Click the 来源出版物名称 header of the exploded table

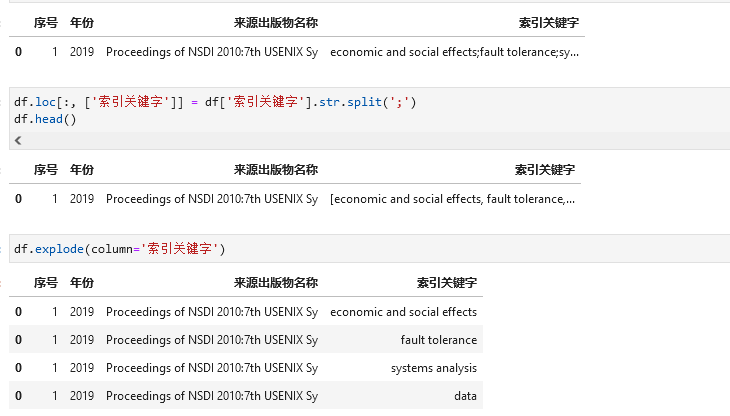(x=276, y=283)
